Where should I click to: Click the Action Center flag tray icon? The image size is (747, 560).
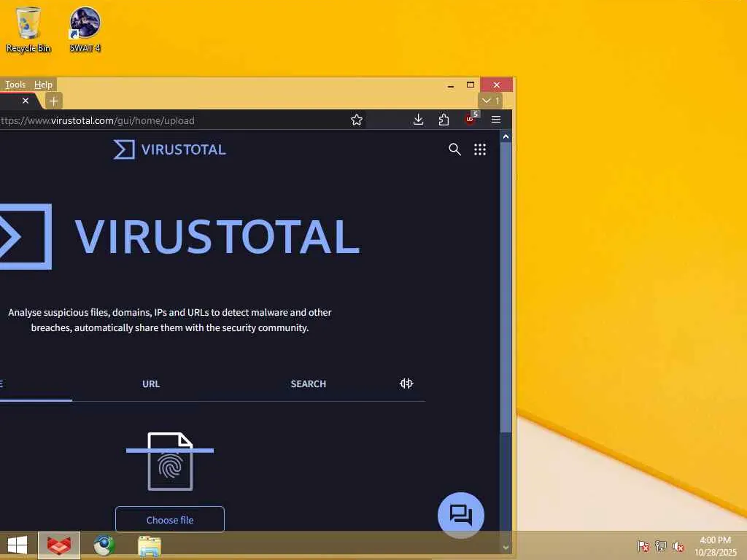click(643, 545)
